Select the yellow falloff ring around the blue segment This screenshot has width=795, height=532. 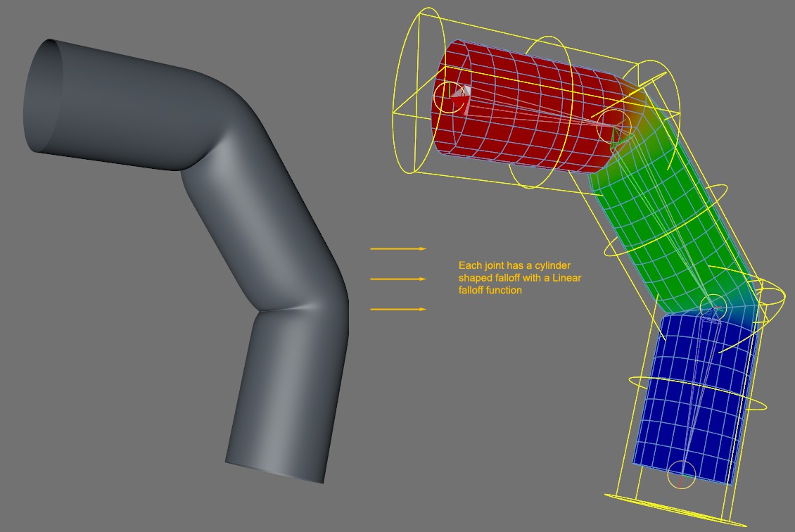[x=698, y=393]
